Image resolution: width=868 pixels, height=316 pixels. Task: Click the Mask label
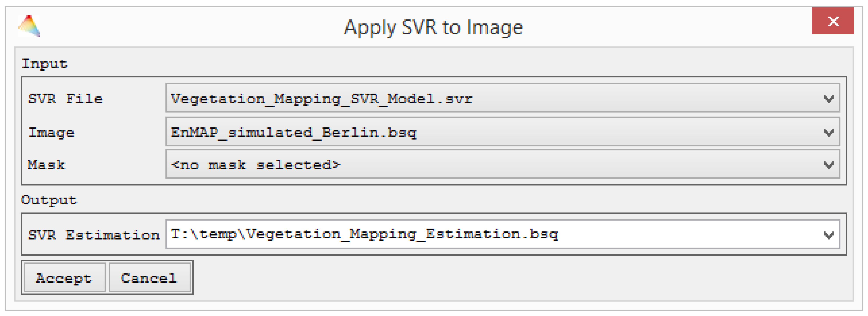(46, 165)
